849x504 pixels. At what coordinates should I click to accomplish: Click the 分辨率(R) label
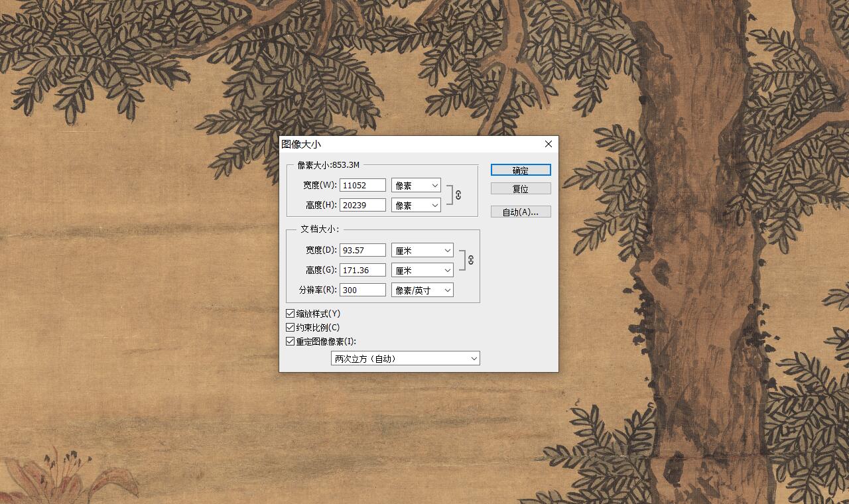(x=318, y=290)
